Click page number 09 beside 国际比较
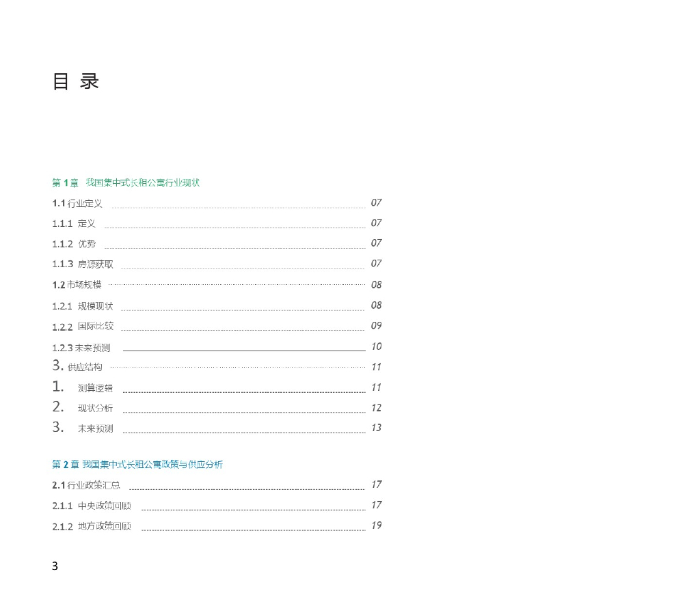This screenshot has height=589, width=700. (x=376, y=325)
